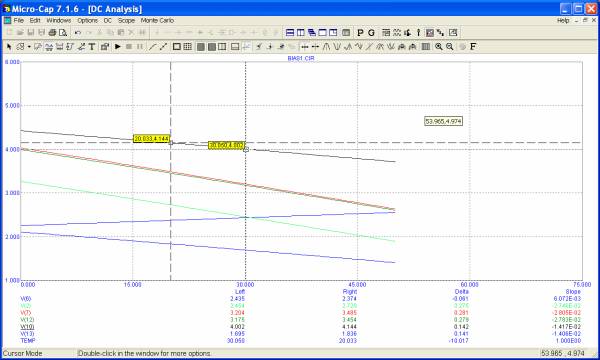Select the arrow pointer Select mode tool
The width and height of the screenshot is (600, 360).
click(9, 47)
